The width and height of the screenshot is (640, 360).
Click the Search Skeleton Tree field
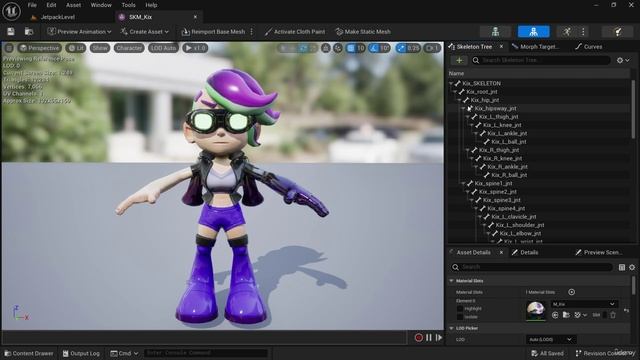(x=540, y=60)
